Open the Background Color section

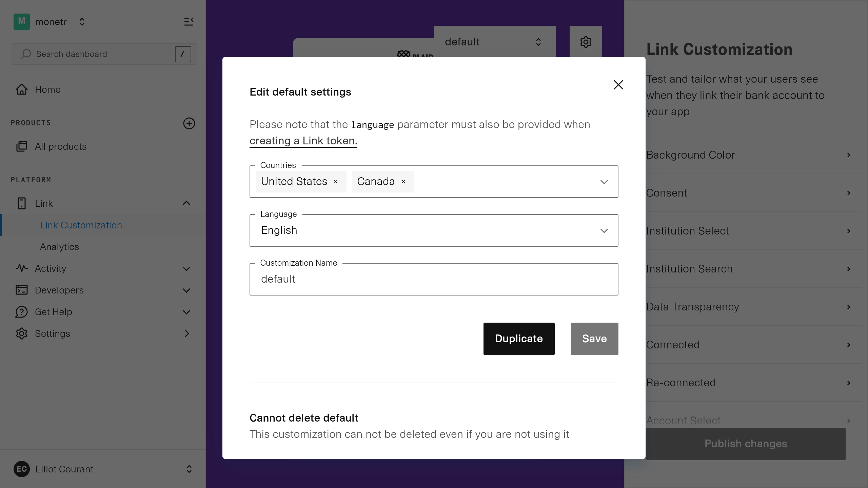point(748,155)
